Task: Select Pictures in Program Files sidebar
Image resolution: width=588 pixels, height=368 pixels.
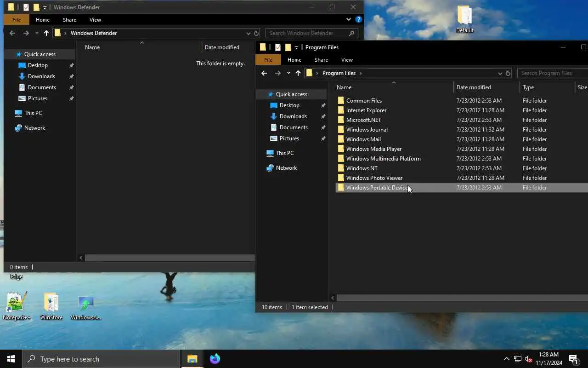Action: (x=289, y=138)
